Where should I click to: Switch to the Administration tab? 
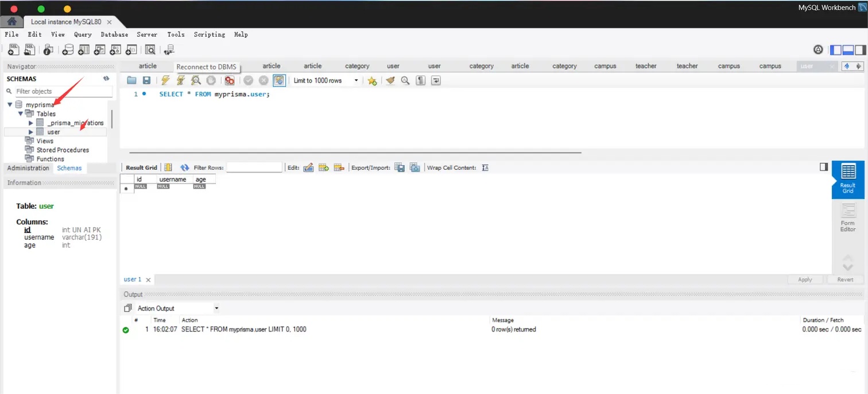pyautogui.click(x=28, y=168)
